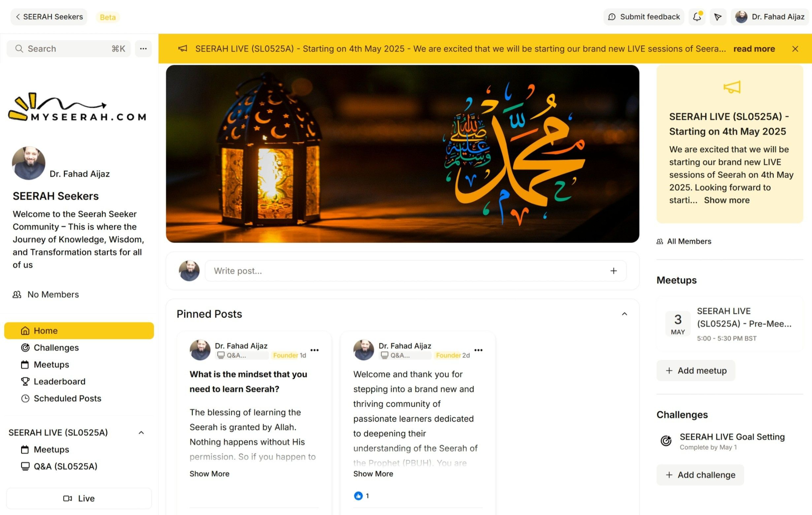The image size is (812, 515).
Task: Click the Add meetup button
Action: (x=696, y=371)
